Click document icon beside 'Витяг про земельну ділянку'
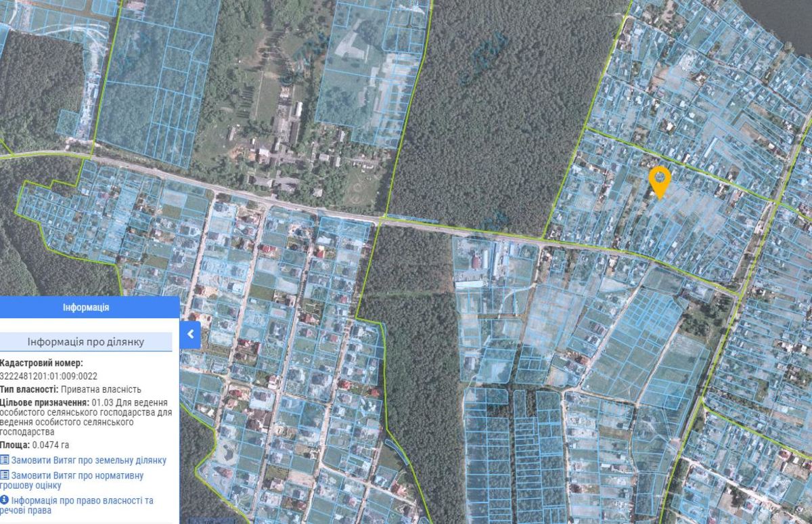This screenshot has width=812, height=524. 5,460
